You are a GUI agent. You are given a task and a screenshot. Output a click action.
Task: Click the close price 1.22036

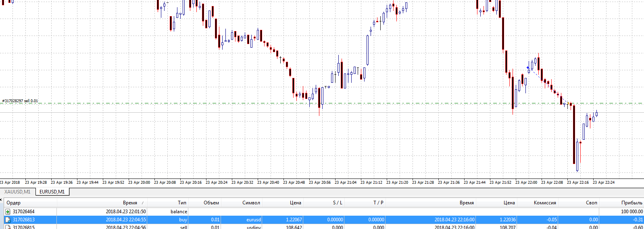[507, 220]
